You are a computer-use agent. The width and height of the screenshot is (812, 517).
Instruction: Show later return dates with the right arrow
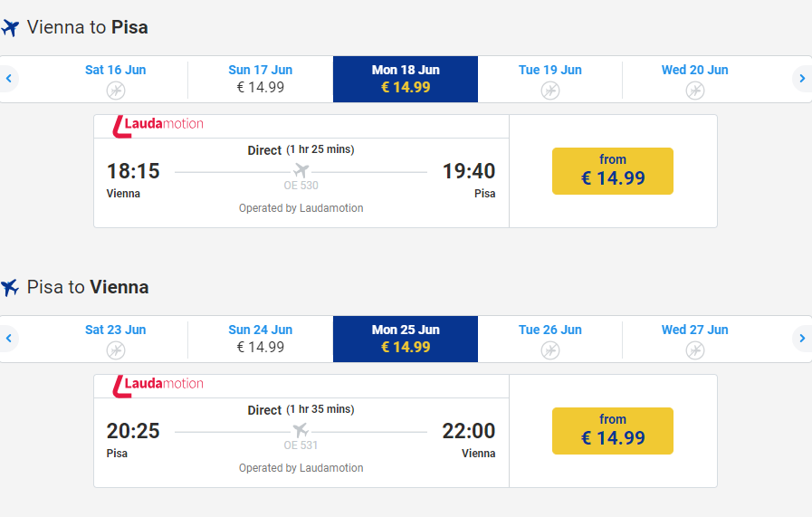pos(802,339)
